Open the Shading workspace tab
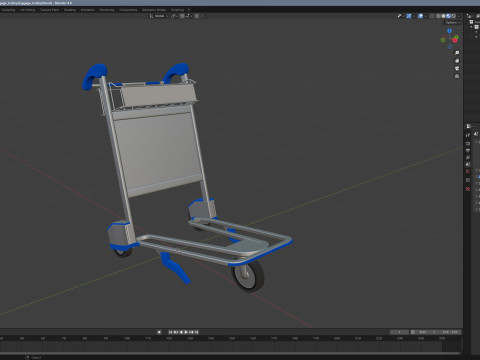Image resolution: width=480 pixels, height=360 pixels. (x=70, y=10)
